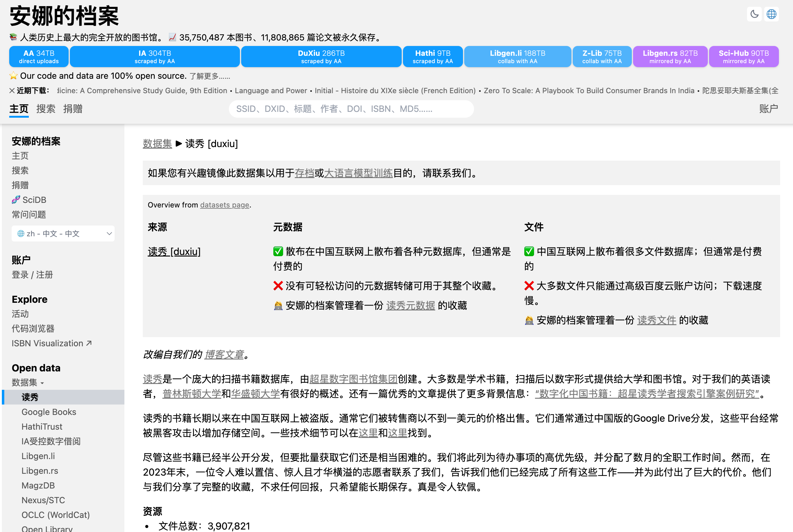The height and width of the screenshot is (532, 793).
Task: Click 登录 / 注册 in sidebar
Action: pyautogui.click(x=32, y=275)
